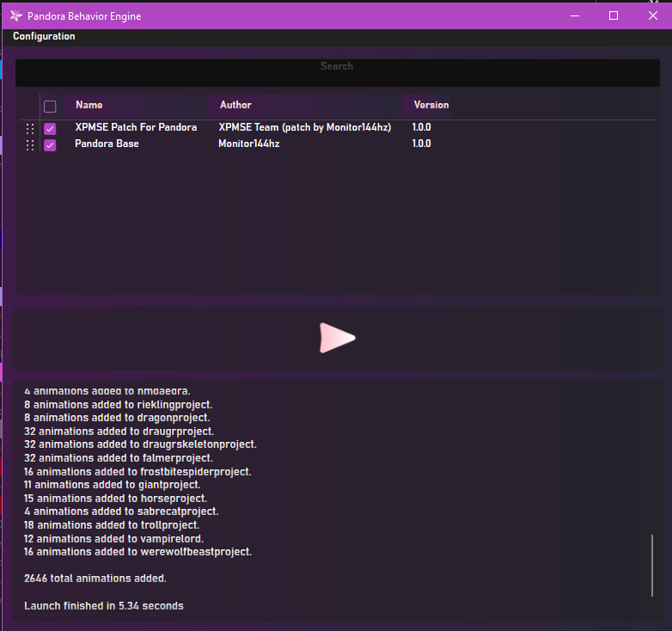Close the Pandora Behavior Engine window

tap(652, 15)
